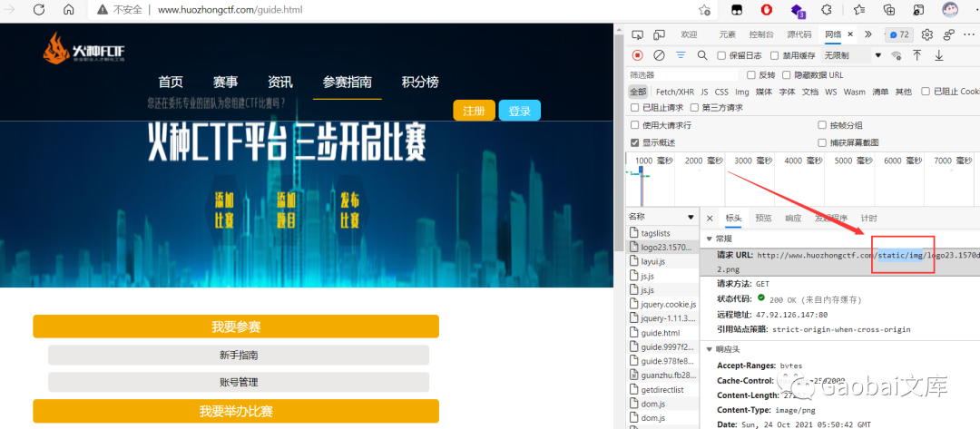Enable 保留日志 checkbox
Image resolution: width=980 pixels, height=429 pixels.
coord(721,55)
